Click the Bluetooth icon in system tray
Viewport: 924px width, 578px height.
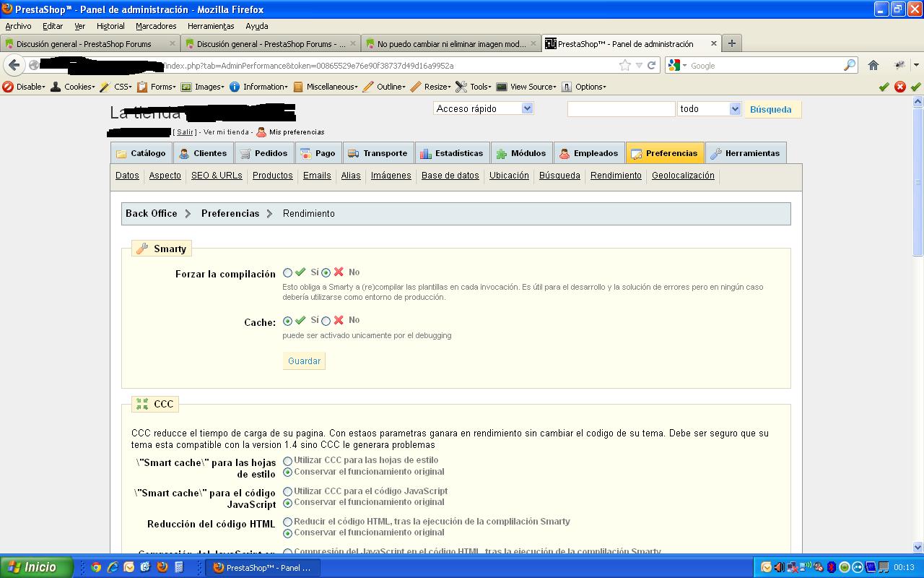831,567
